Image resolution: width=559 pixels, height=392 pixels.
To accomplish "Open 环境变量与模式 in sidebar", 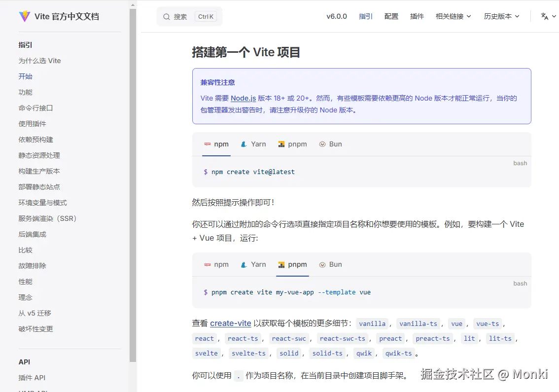I will point(42,203).
